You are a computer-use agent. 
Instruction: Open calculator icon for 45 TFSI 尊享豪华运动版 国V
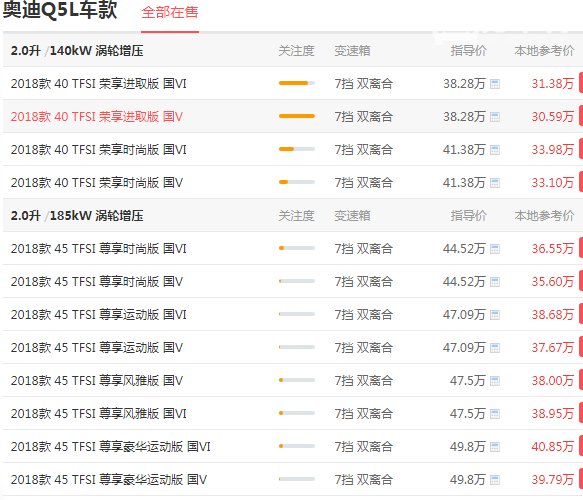pos(495,480)
